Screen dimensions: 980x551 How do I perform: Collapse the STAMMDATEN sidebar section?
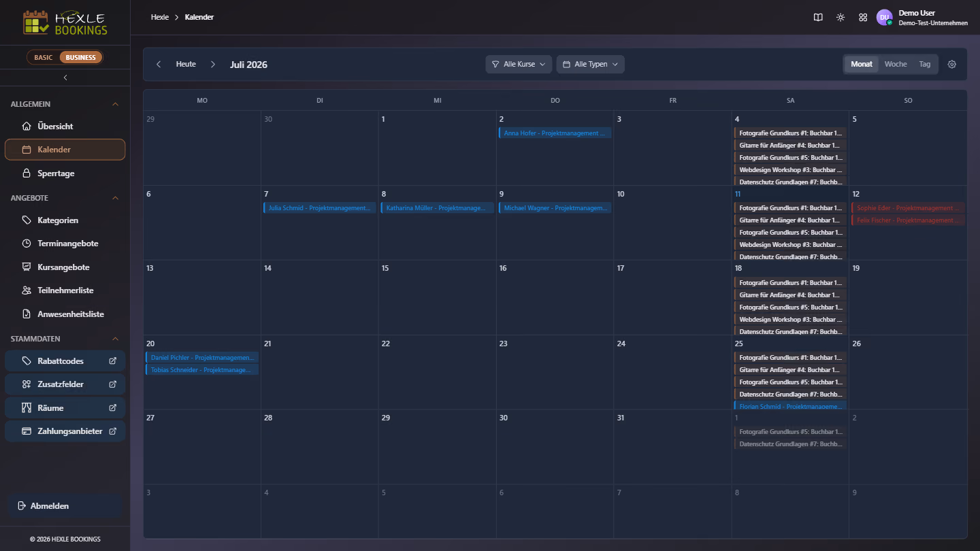115,339
